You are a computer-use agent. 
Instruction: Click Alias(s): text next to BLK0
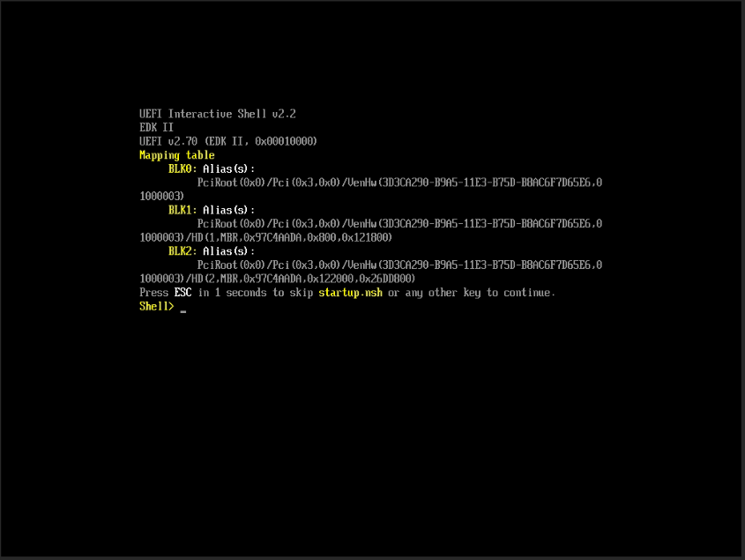click(x=228, y=169)
